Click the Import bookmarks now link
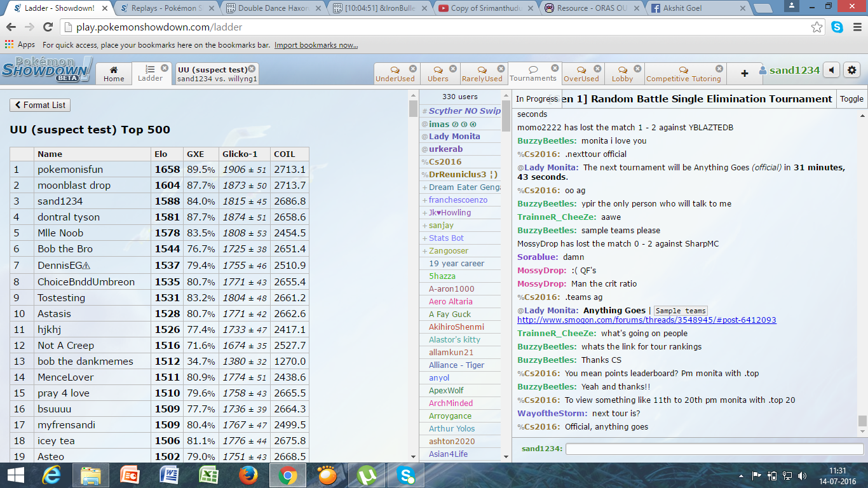This screenshot has width=868, height=488. (x=316, y=45)
